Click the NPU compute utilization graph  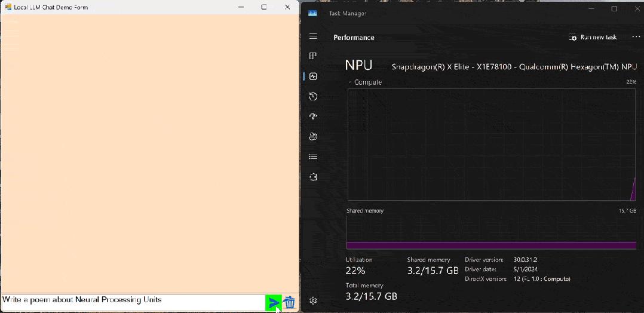(x=492, y=145)
